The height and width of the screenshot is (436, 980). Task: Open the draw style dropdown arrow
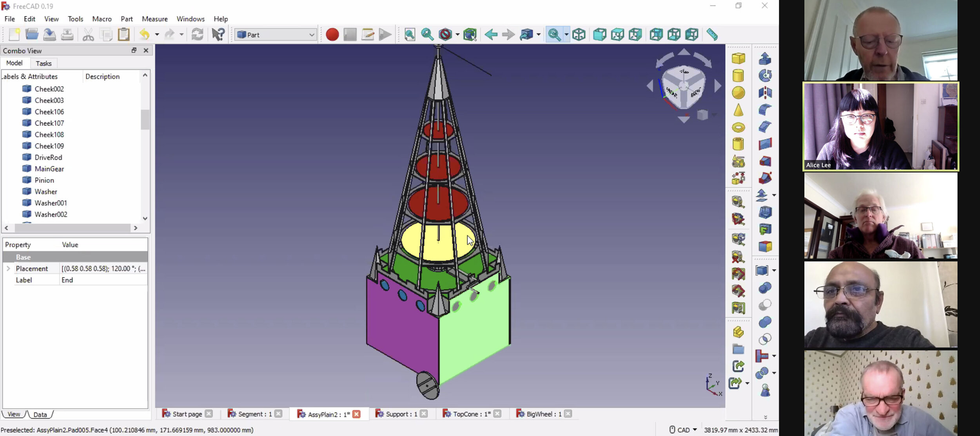point(457,34)
